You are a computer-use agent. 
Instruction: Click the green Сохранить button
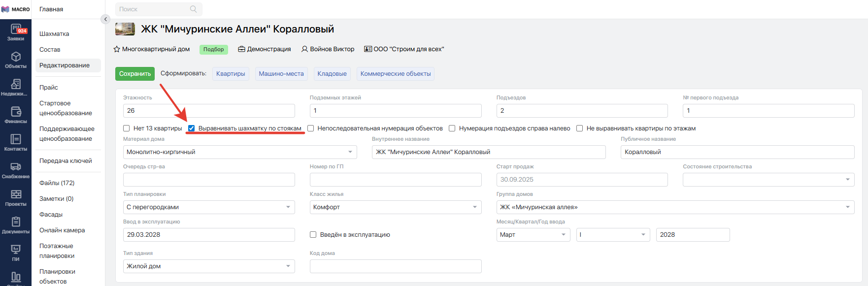135,74
